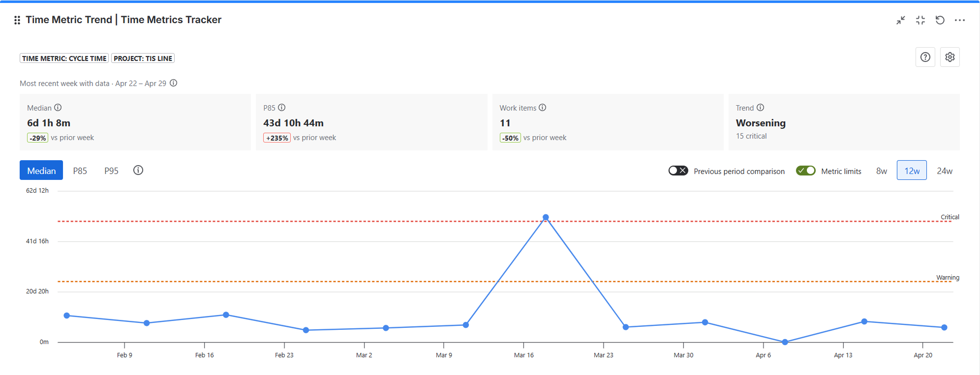Click the P85 card info icon
This screenshot has height=375, width=980.
282,108
